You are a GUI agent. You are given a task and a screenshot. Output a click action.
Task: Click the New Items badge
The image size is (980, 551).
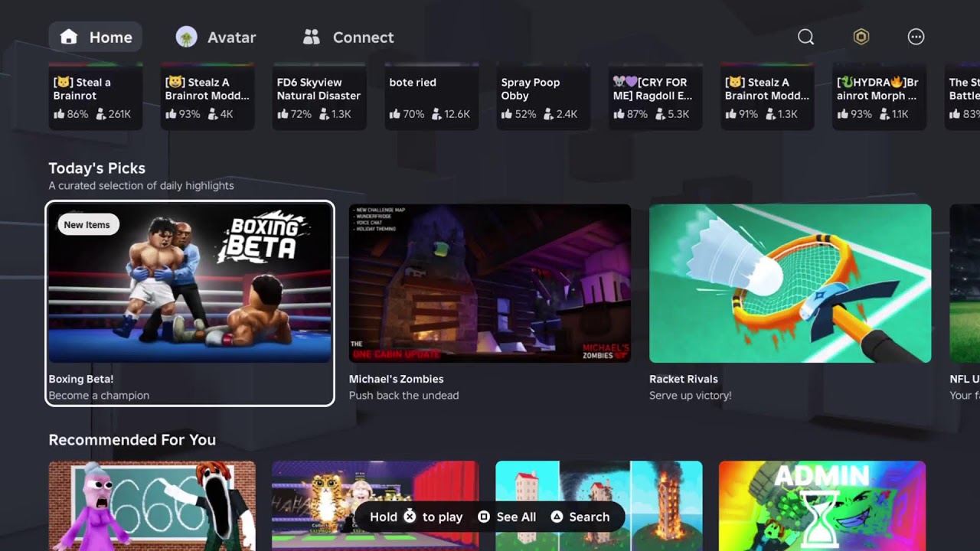pos(87,224)
